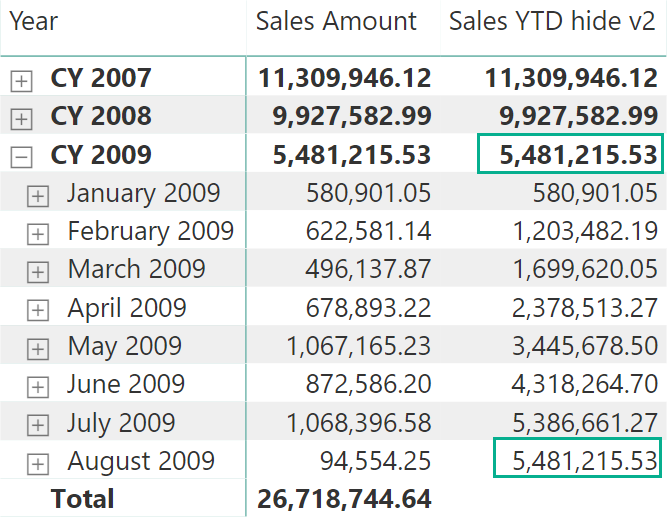Select the CY 2007 row label

tap(101, 78)
